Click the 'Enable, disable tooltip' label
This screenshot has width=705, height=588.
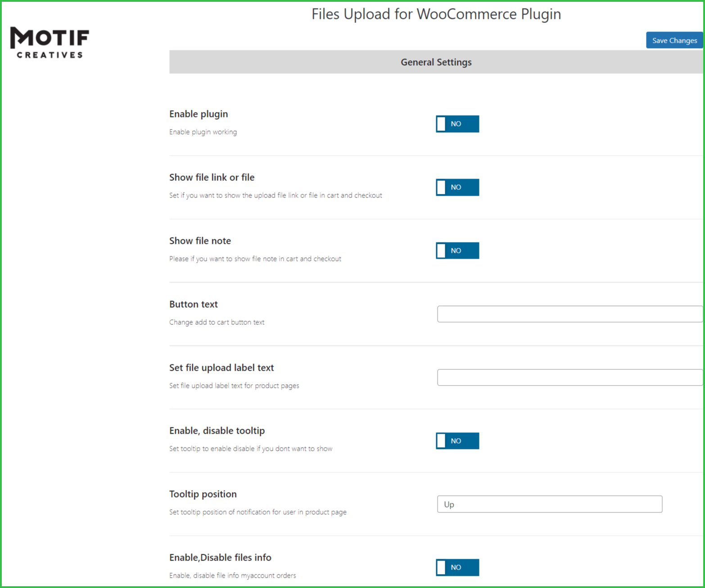[x=217, y=431]
